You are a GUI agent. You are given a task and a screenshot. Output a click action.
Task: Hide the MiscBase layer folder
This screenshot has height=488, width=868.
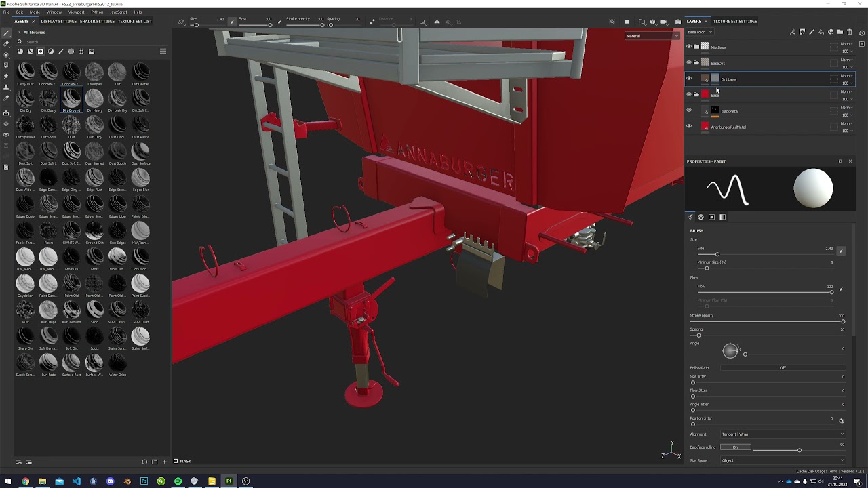coord(689,47)
